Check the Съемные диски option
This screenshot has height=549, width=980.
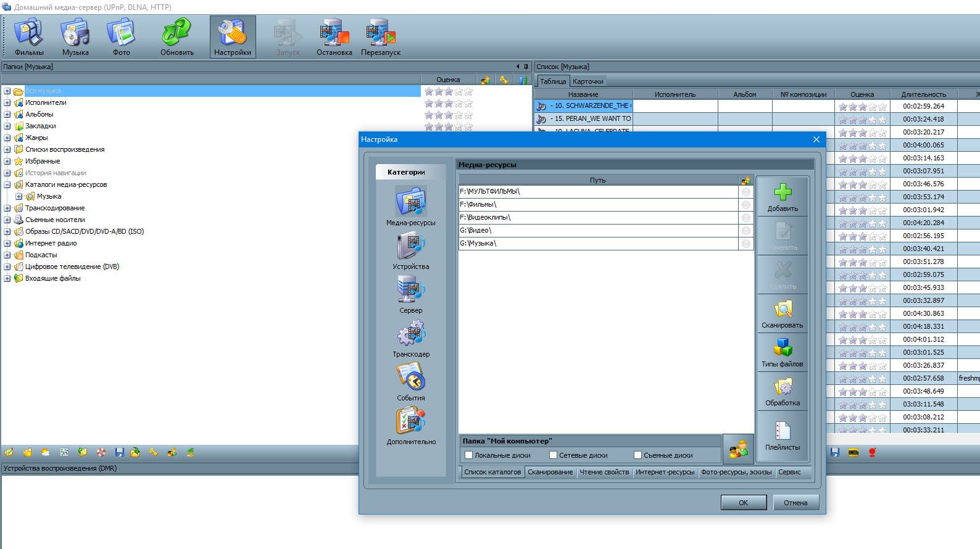pos(637,455)
